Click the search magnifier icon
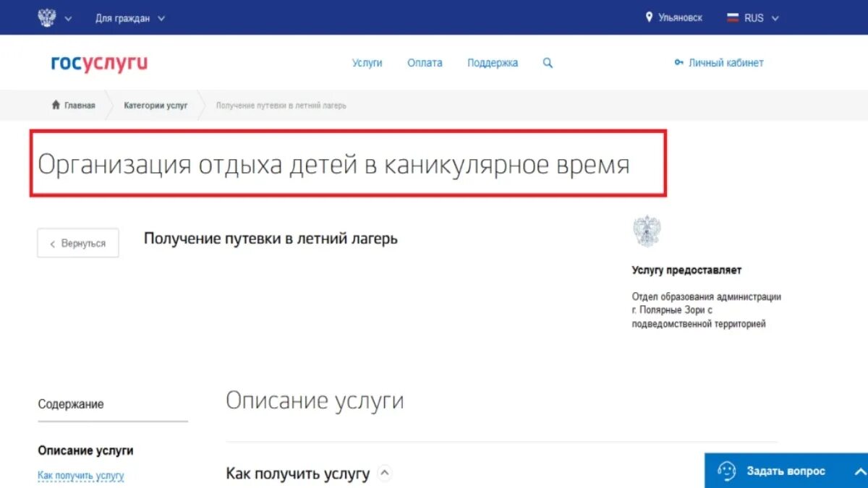This screenshot has width=868, height=488. (x=548, y=63)
